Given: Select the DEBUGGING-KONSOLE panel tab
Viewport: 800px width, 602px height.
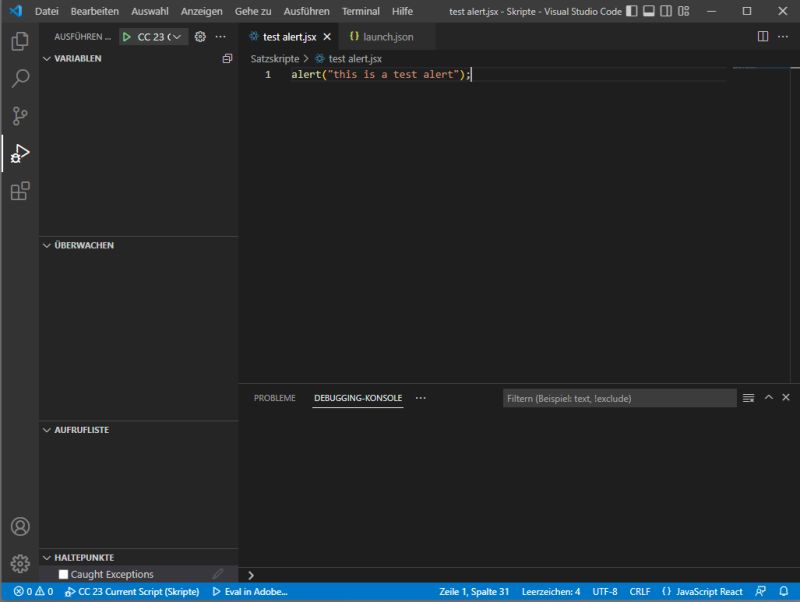Looking at the screenshot, I should (x=358, y=398).
